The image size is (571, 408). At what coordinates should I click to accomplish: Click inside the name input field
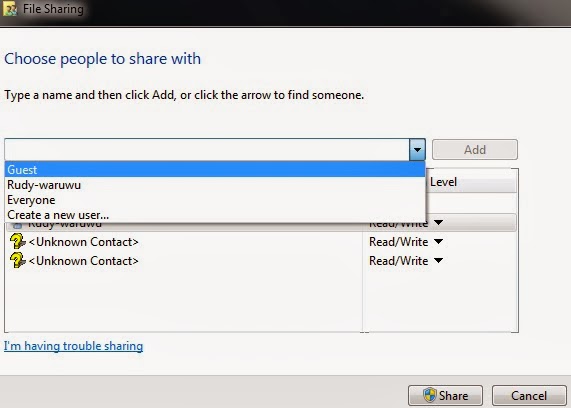click(x=207, y=149)
